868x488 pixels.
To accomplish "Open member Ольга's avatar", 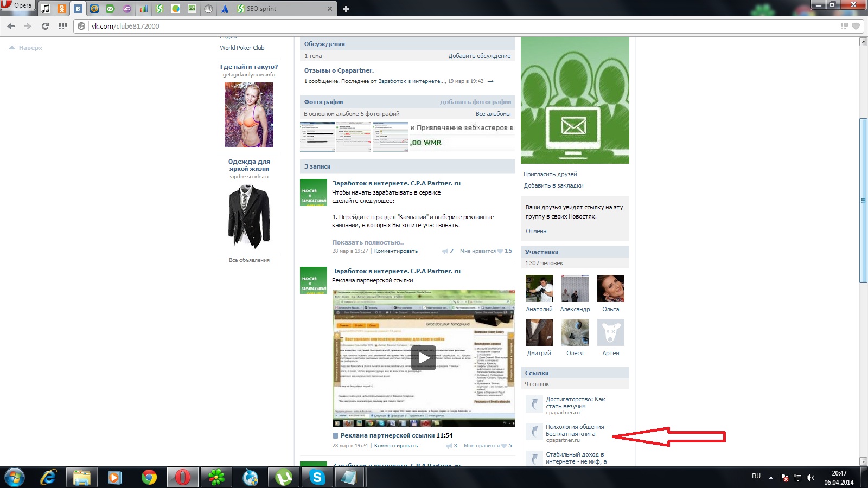I will coord(611,288).
